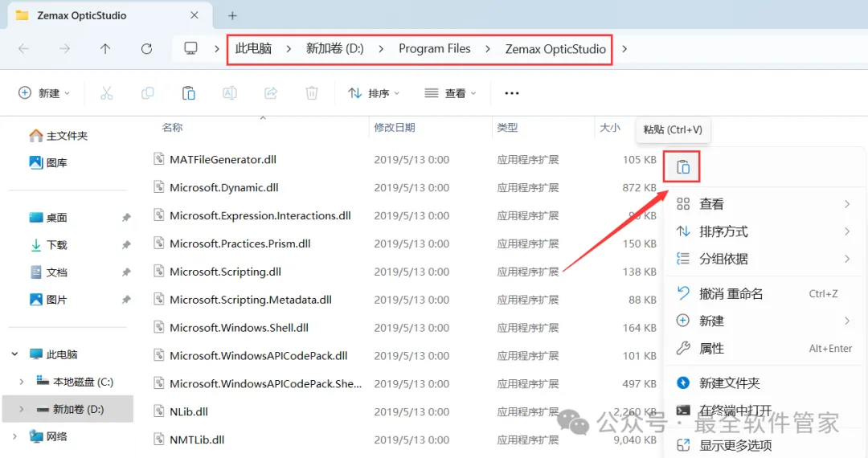The image size is (868, 458).
Task: Choose 新建文件夹 in context menu
Action: pyautogui.click(x=764, y=382)
